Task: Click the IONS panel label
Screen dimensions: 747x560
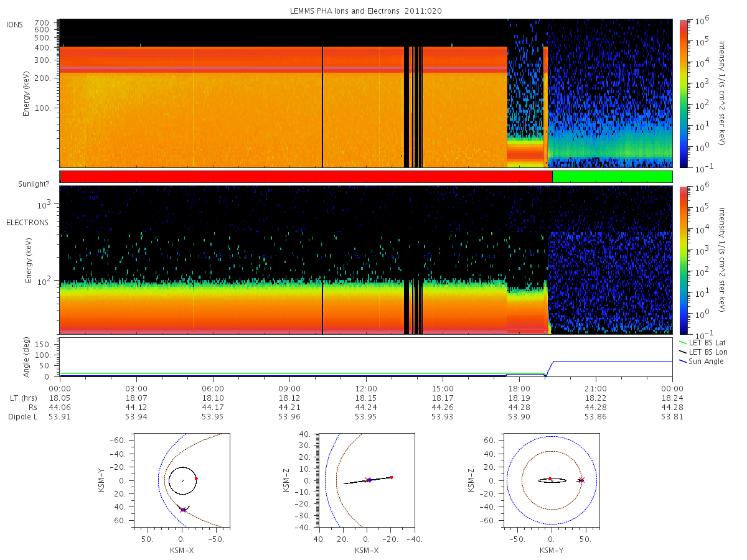Action: (16, 24)
